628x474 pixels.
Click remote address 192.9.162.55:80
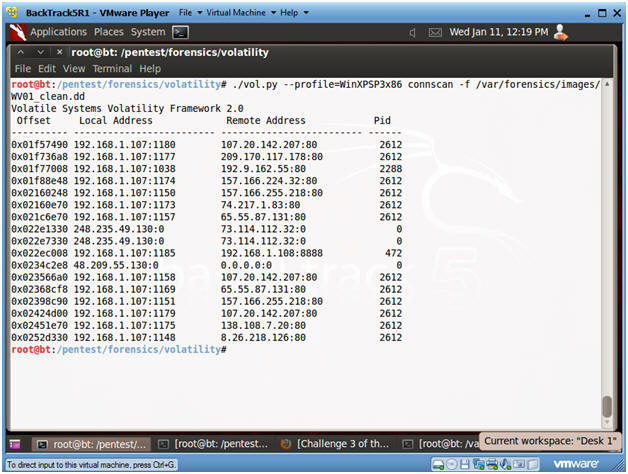(263, 169)
